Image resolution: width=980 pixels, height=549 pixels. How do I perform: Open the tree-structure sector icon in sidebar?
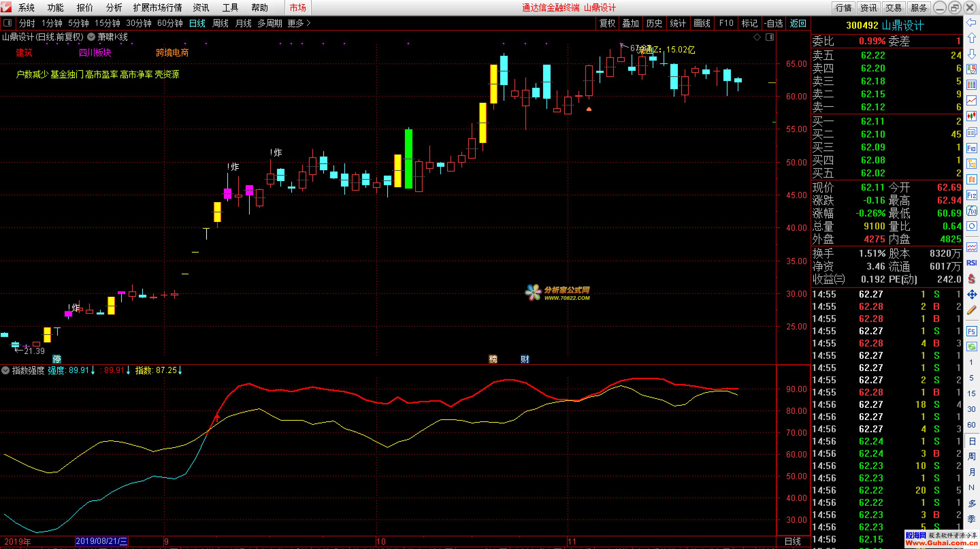click(971, 164)
